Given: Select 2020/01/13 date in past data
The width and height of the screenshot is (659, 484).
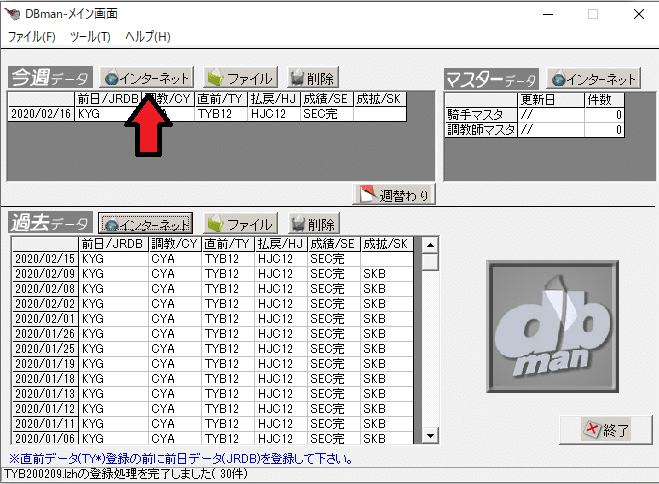Looking at the screenshot, I should [45, 394].
